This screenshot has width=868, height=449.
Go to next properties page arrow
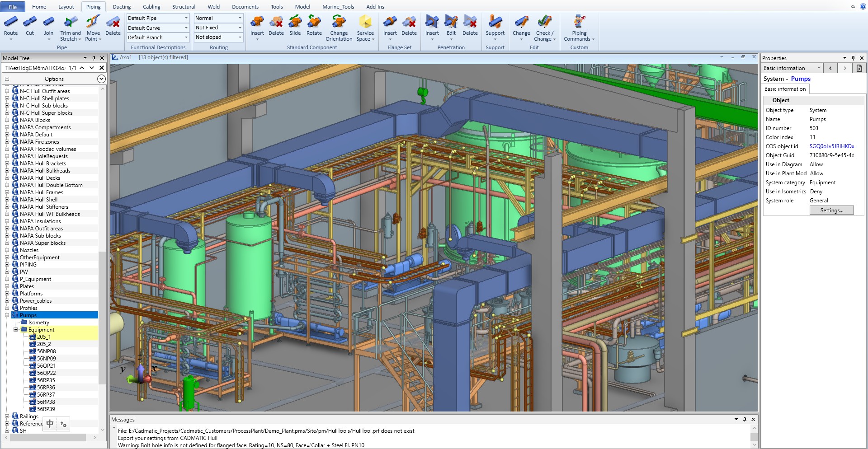click(x=844, y=68)
